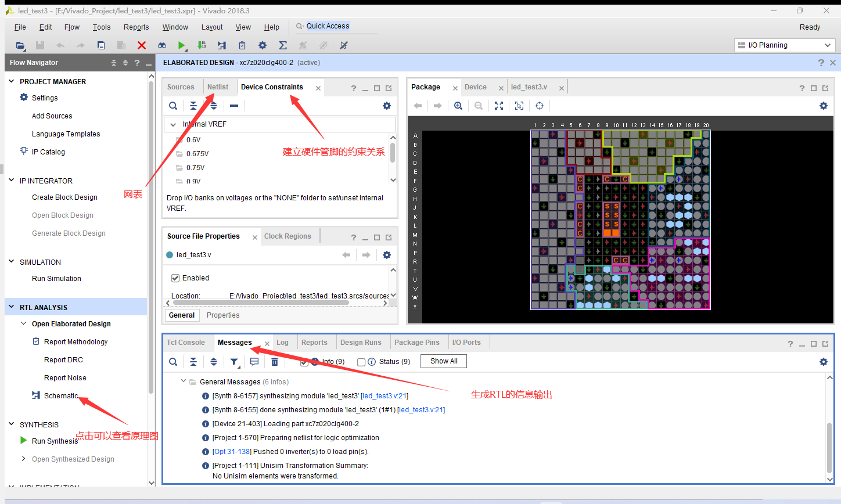Click the Zoom In icon in Package toolbar
Screen dimensions: 841x504
(x=458, y=106)
